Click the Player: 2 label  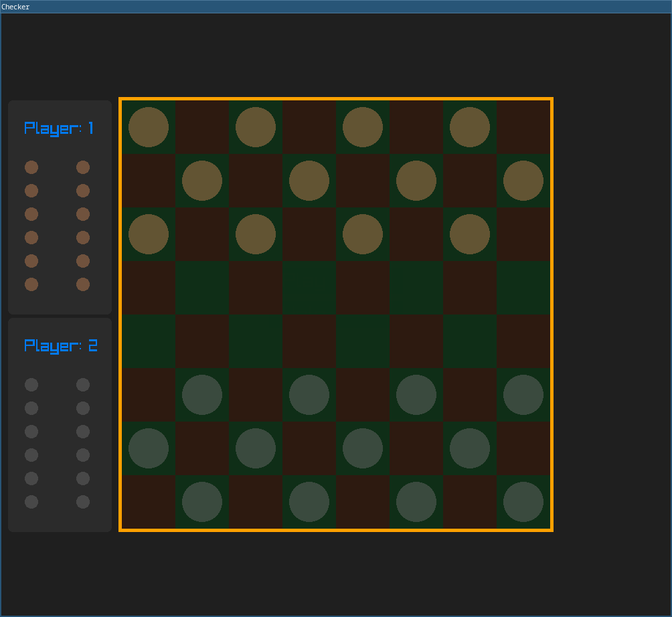pyautogui.click(x=61, y=346)
